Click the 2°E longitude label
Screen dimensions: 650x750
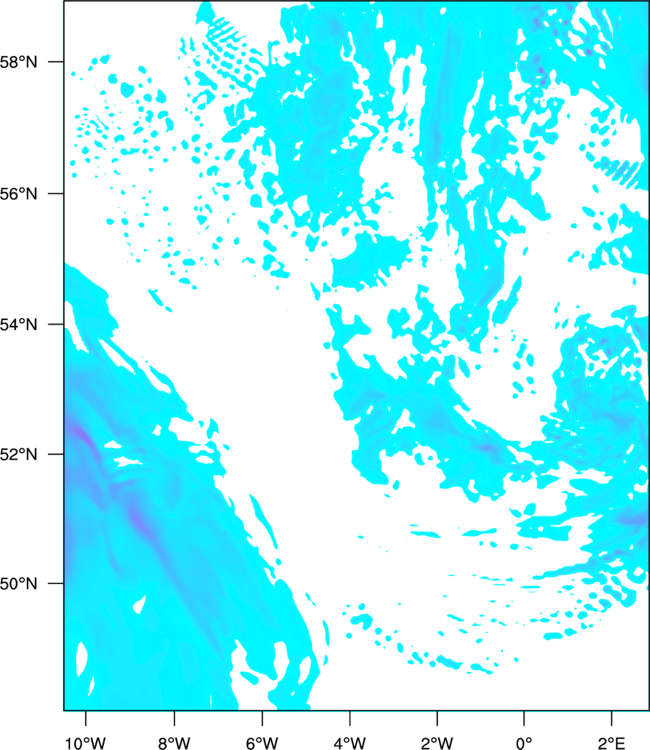[x=612, y=743]
